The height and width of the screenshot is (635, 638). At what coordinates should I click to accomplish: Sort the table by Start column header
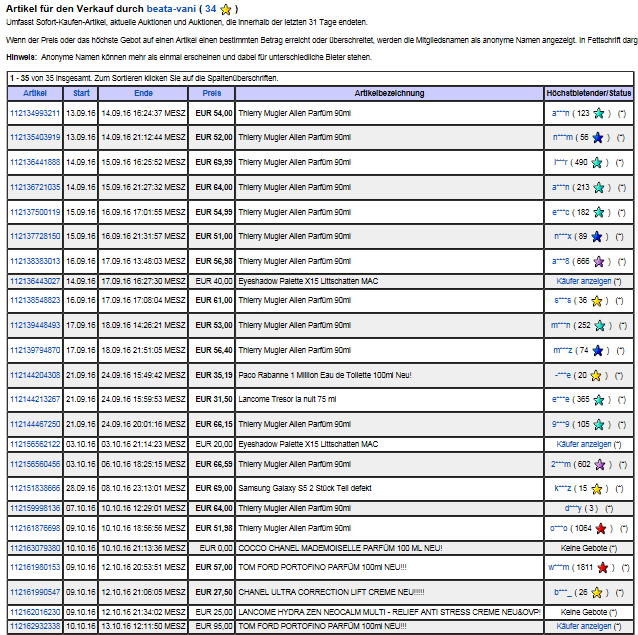click(x=81, y=93)
